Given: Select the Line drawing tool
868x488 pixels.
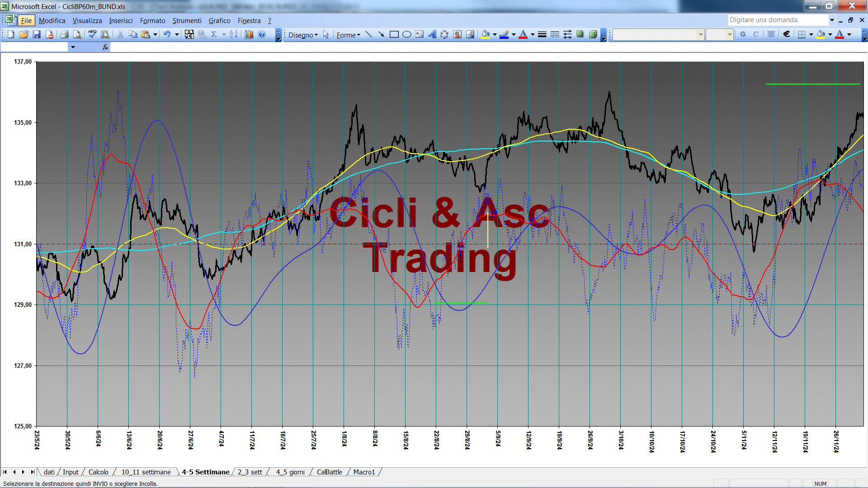Looking at the screenshot, I should [x=368, y=35].
